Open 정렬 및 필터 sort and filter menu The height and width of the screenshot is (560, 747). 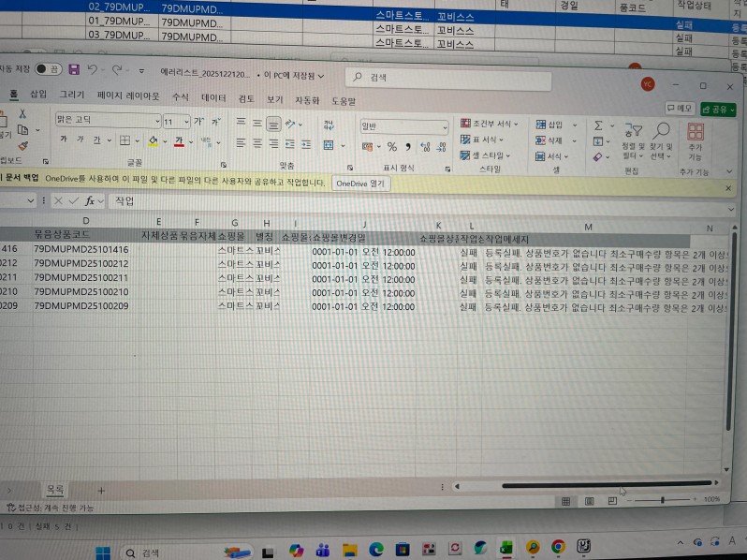pos(634,142)
